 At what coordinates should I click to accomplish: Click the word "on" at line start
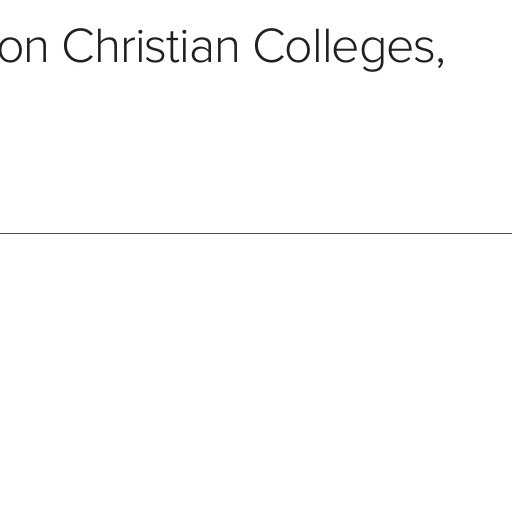[x=23, y=50]
